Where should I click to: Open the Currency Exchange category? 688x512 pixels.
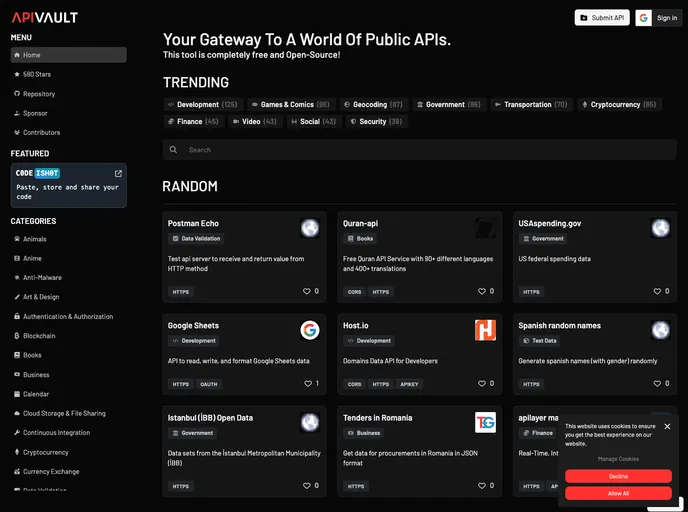click(x=47, y=472)
